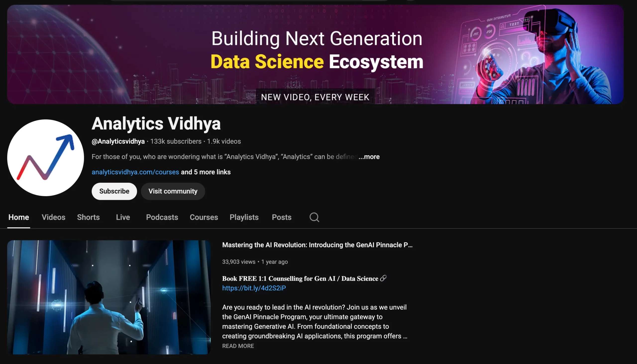Play the featured video thumbnail
Viewport: 637px width, 364px height.
coord(109,298)
